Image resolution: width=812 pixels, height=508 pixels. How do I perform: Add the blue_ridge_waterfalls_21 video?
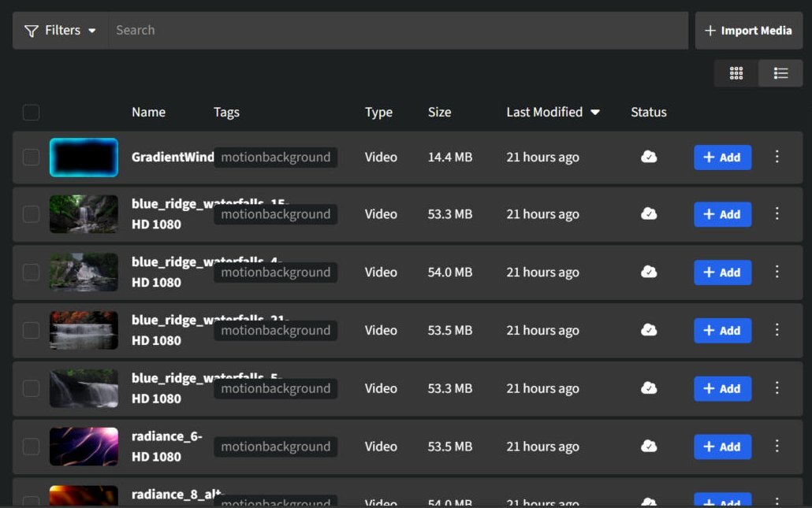point(722,330)
